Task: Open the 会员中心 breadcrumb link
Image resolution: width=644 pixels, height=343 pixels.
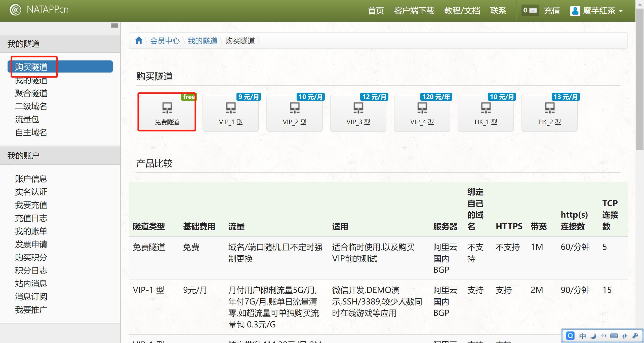Action: click(165, 41)
